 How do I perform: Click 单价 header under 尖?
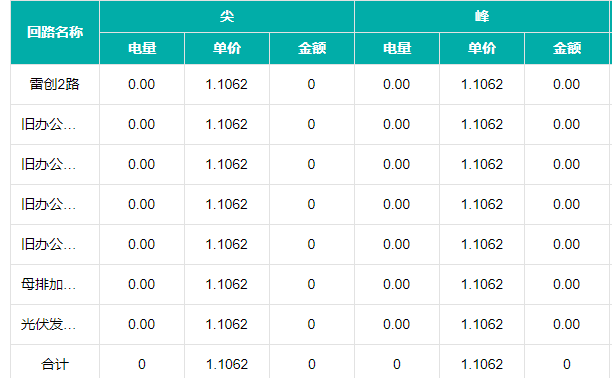227,48
